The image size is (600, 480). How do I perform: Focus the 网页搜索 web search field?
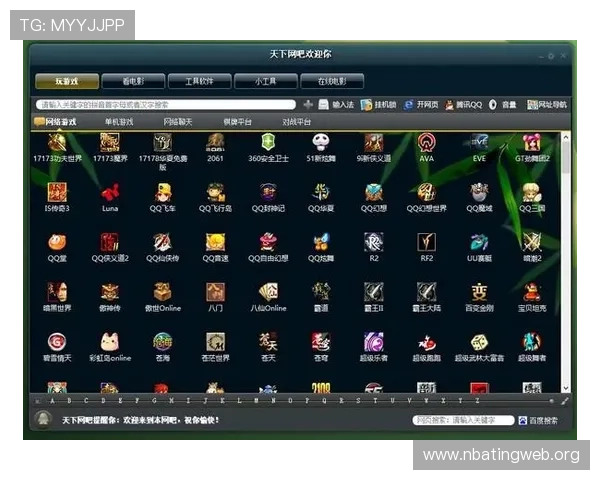463,420
